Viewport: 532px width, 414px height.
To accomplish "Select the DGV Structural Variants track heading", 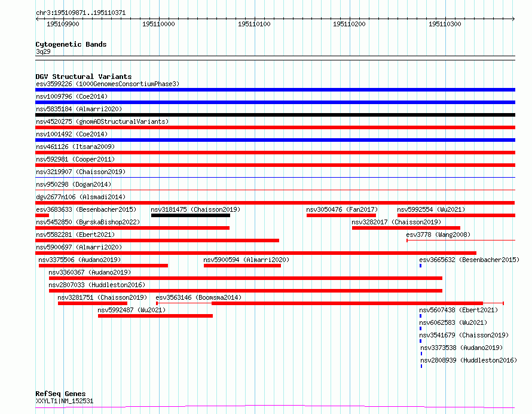I will pos(84,77).
